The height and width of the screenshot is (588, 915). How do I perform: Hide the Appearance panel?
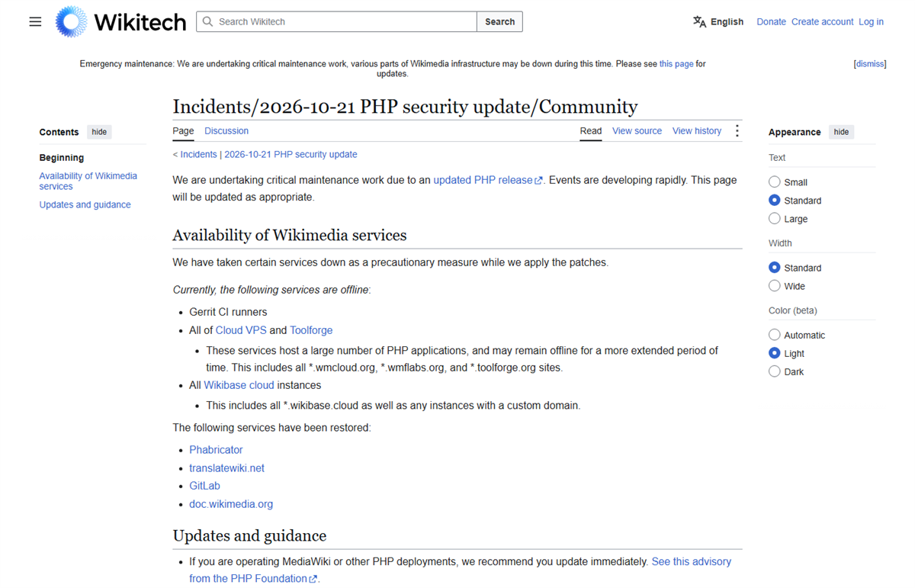tap(841, 132)
